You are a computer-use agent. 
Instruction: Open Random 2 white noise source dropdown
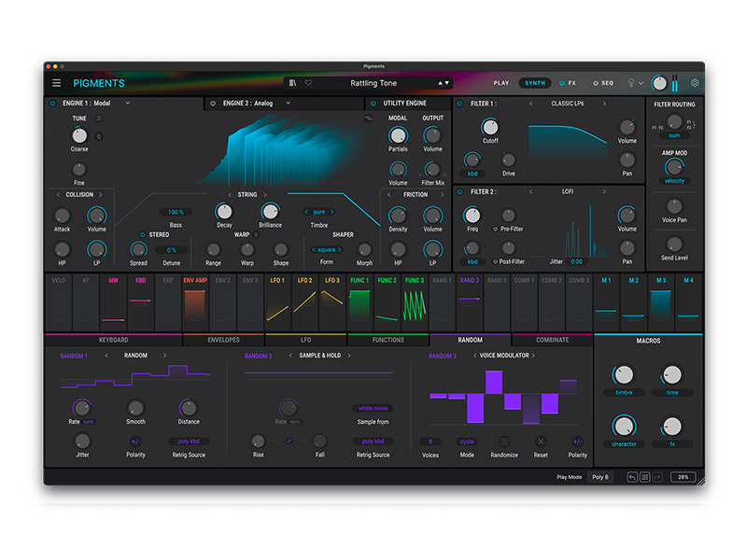373,408
